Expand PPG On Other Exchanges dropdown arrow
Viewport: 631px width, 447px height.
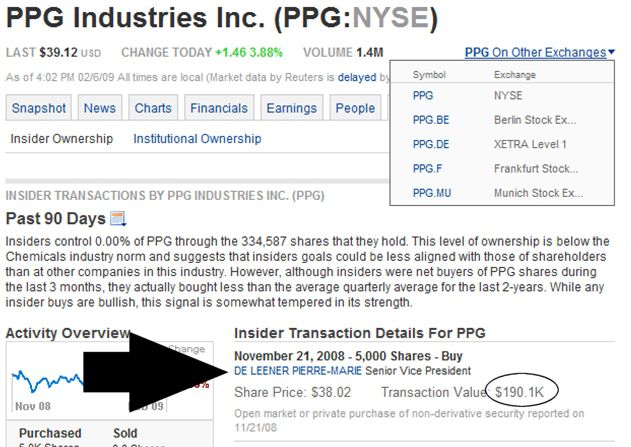coord(612,52)
